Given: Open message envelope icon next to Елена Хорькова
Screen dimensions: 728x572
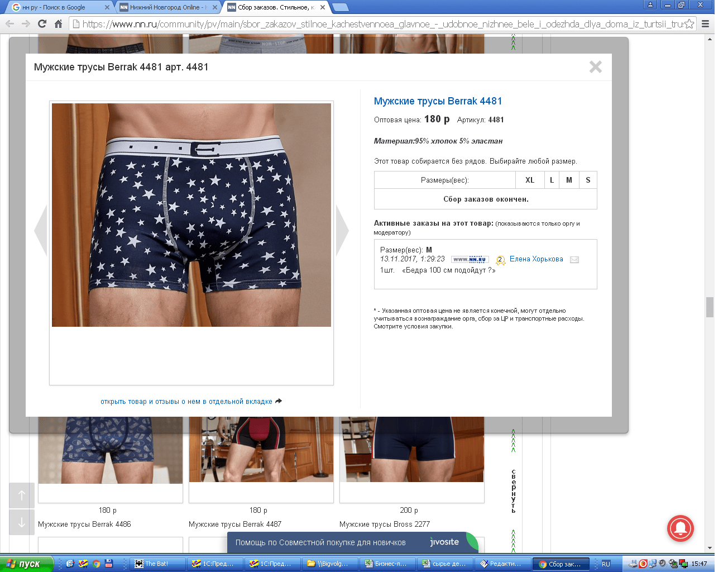Looking at the screenshot, I should [574, 260].
